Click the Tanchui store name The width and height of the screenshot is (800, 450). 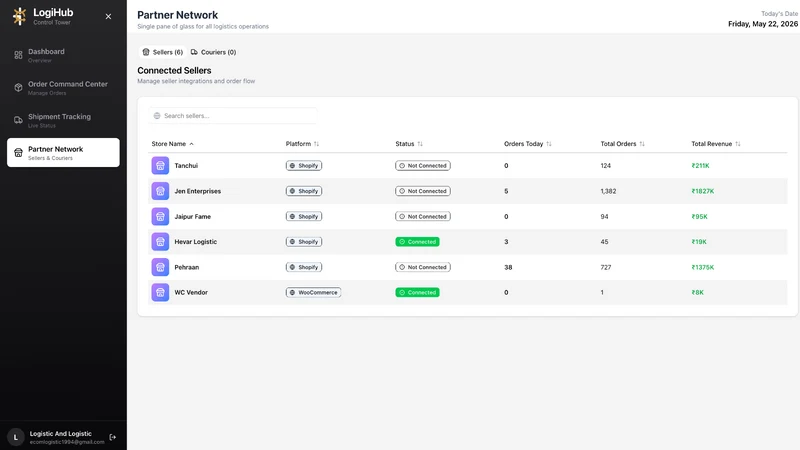click(x=186, y=166)
